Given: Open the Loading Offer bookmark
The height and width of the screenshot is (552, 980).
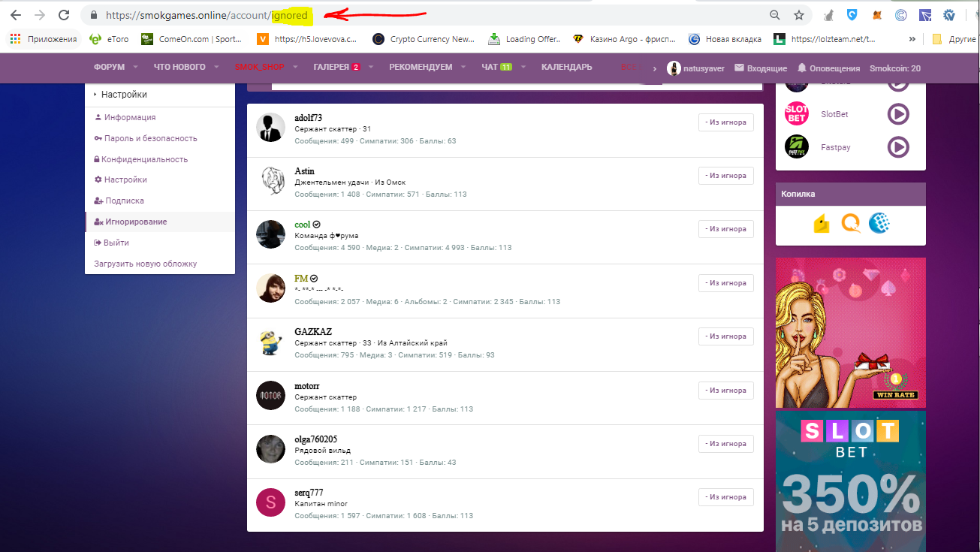Looking at the screenshot, I should (524, 39).
